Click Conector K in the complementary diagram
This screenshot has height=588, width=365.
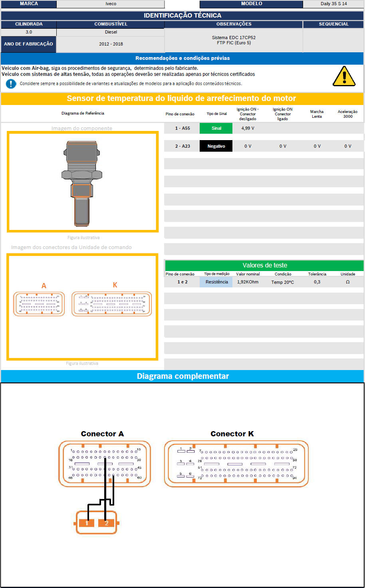point(236,463)
